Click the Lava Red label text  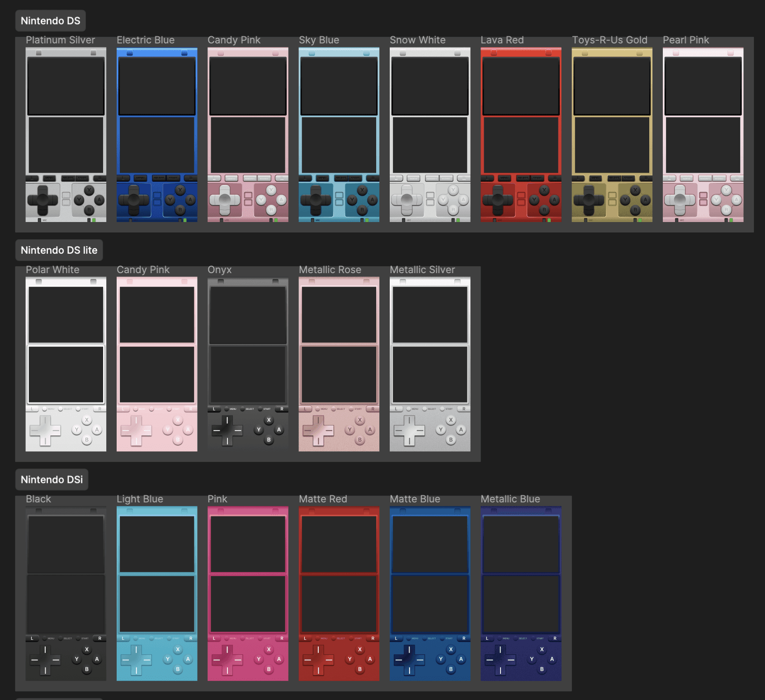502,40
